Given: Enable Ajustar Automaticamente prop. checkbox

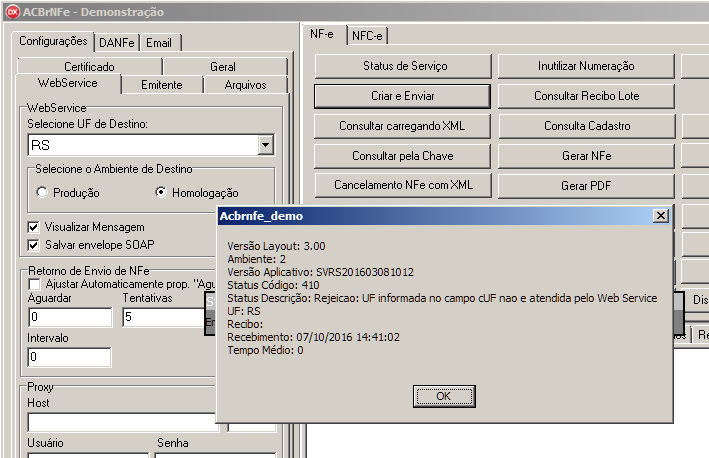Looking at the screenshot, I should (x=34, y=284).
